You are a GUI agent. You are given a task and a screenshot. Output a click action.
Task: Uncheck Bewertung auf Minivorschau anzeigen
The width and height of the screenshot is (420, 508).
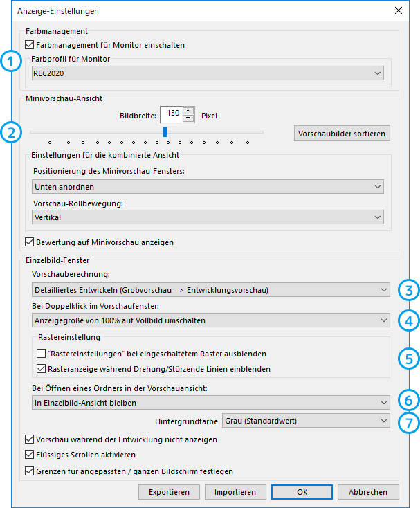tap(30, 242)
